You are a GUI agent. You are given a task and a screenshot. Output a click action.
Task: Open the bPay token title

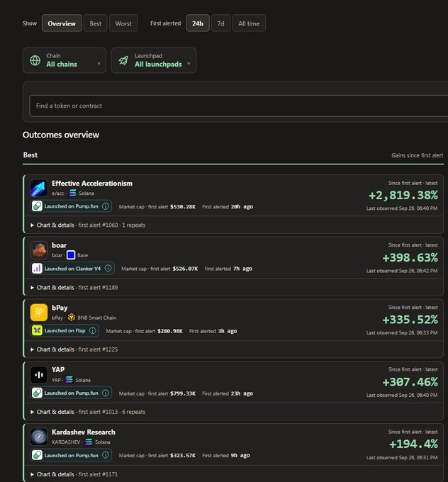click(60, 308)
